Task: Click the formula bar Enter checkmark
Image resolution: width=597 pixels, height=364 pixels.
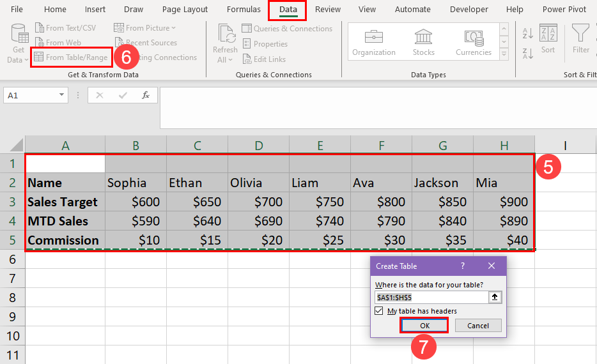Action: (123, 95)
